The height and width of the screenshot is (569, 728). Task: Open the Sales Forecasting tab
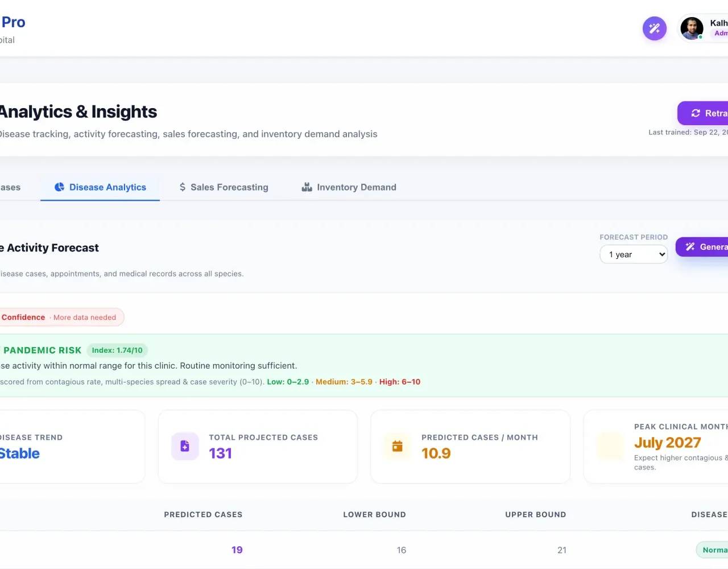pos(224,187)
